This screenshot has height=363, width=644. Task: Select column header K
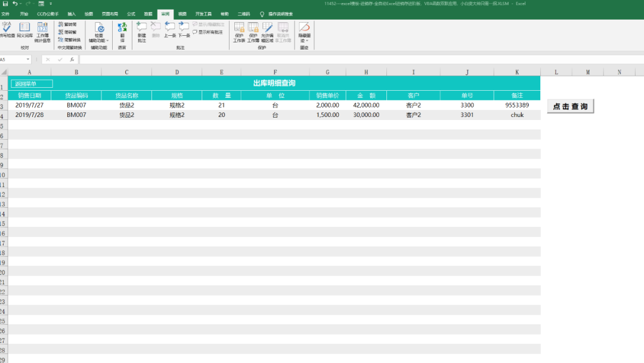tap(517, 72)
